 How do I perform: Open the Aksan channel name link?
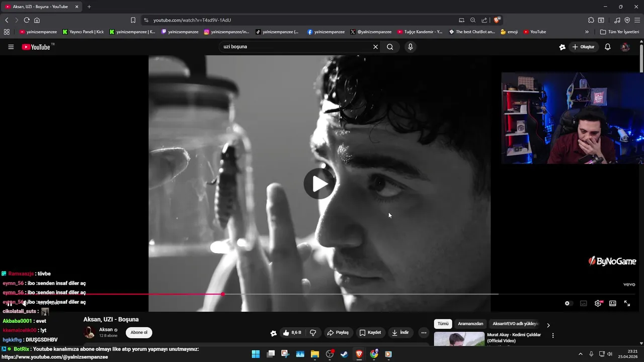pos(106,329)
